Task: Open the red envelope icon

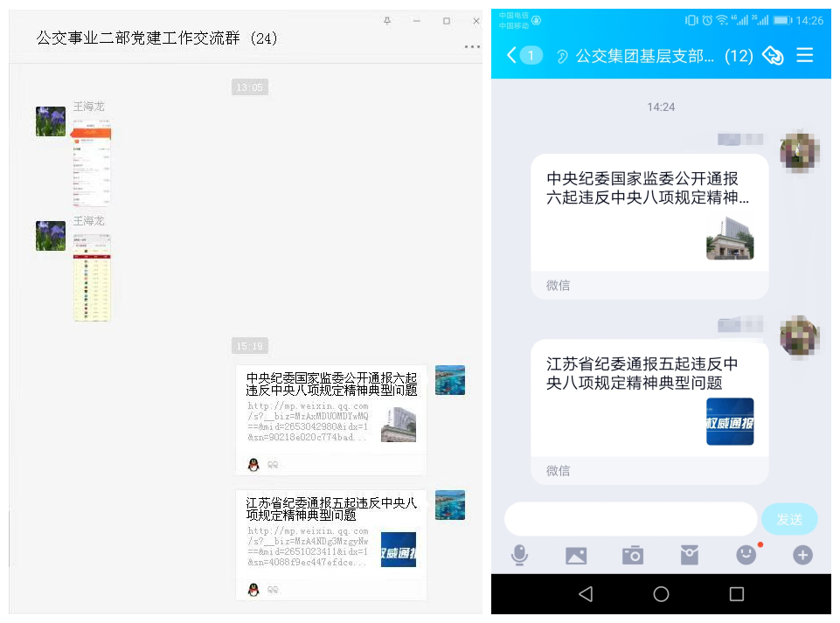Action: coord(689,555)
